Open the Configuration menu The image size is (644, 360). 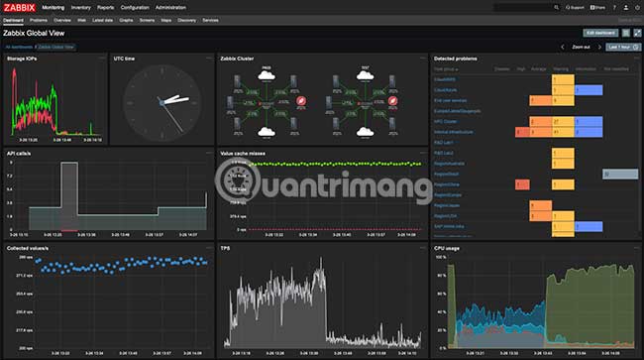tap(135, 7)
